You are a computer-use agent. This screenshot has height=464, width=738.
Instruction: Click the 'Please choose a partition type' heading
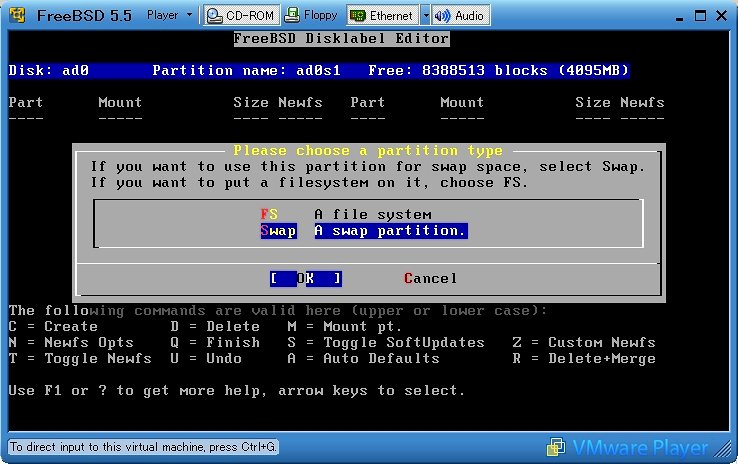click(x=367, y=150)
